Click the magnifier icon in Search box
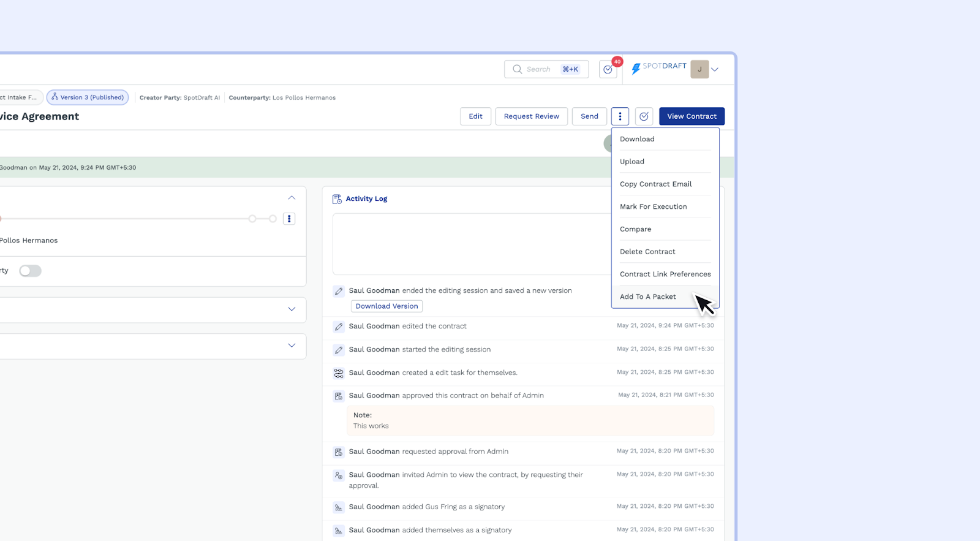This screenshot has height=541, width=980. 518,69
